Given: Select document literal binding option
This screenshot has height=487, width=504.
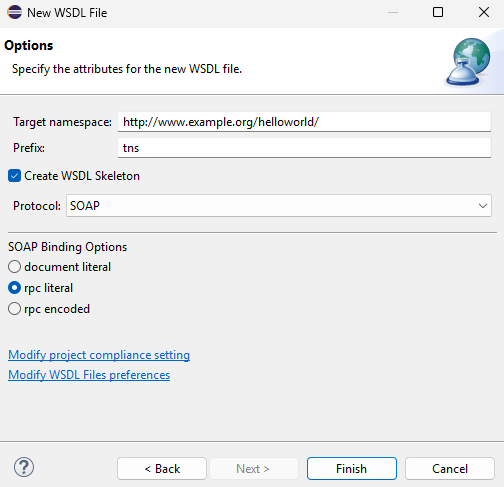Looking at the screenshot, I should [x=14, y=267].
